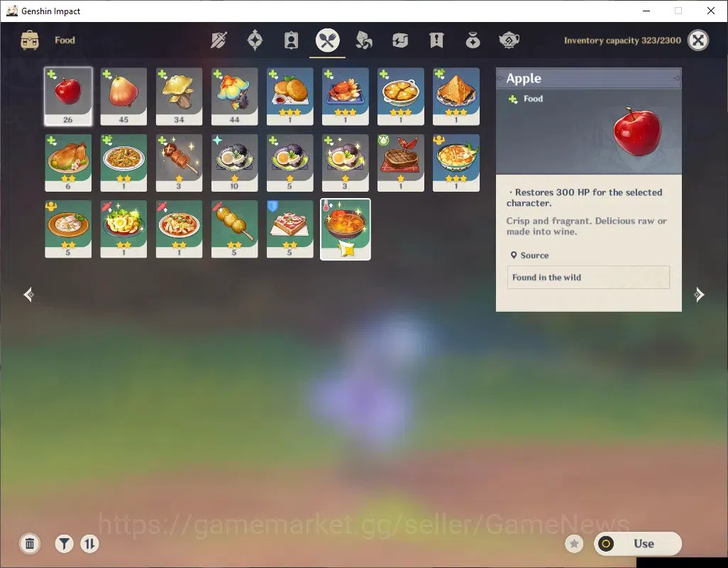This screenshot has width=728, height=568.
Task: Click the 'Food' header label beside backpack
Action: 65,40
